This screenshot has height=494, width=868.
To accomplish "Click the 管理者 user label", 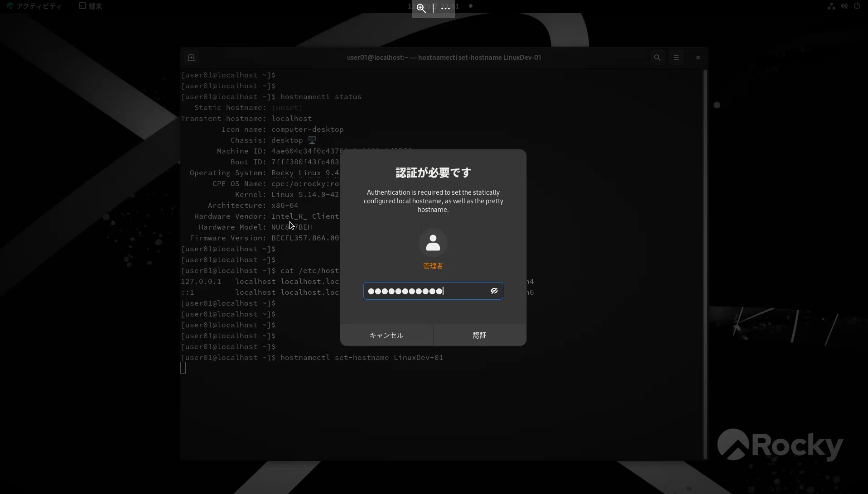I will (x=433, y=266).
